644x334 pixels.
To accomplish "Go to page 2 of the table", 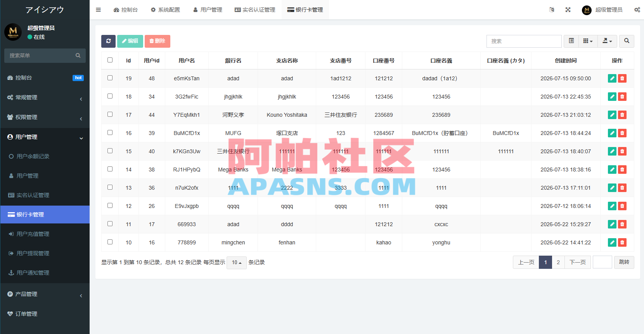I will click(x=558, y=263).
